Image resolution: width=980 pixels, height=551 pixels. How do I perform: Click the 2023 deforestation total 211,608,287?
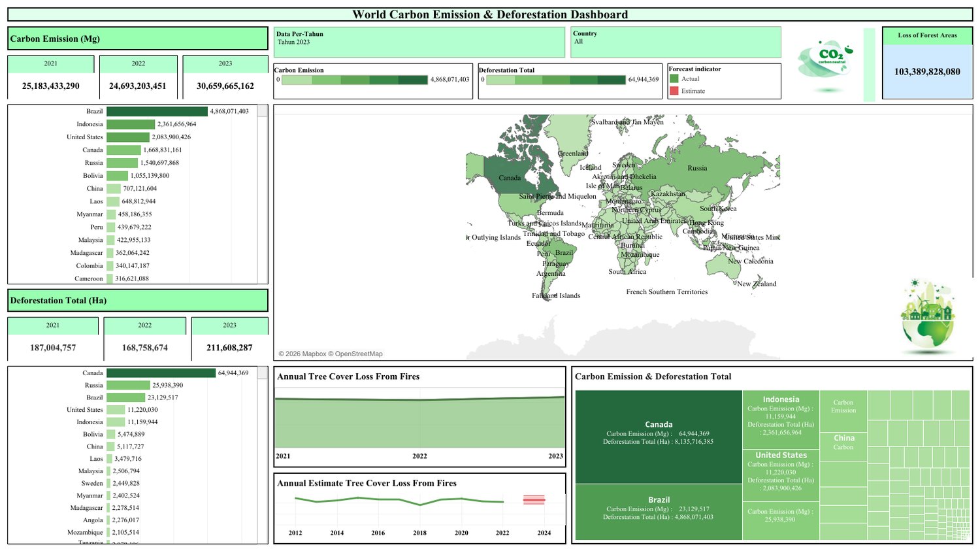tap(229, 348)
